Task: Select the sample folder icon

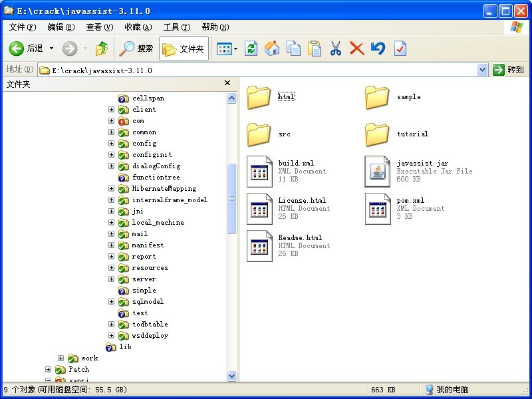Action: pos(376,97)
